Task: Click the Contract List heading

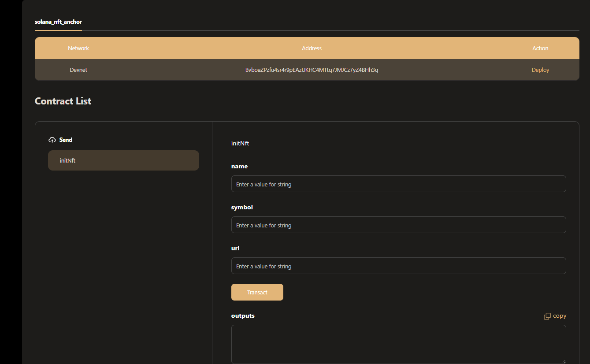Action: point(63,101)
